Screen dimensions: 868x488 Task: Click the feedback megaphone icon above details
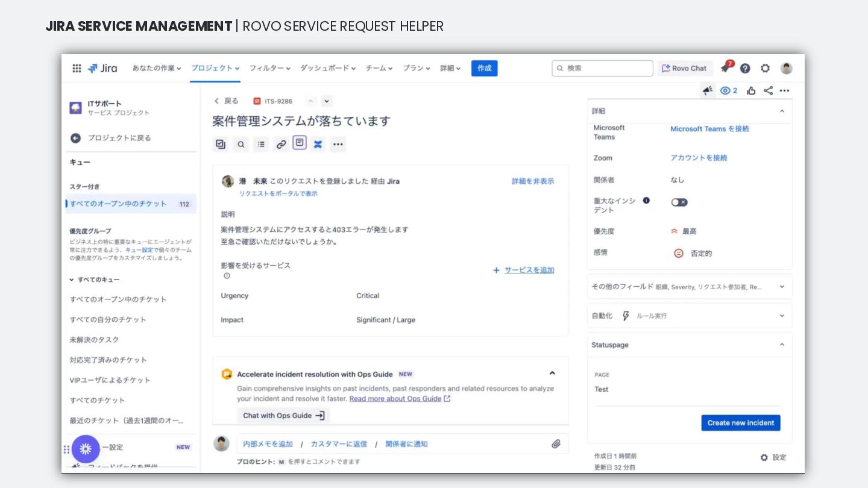pos(707,90)
